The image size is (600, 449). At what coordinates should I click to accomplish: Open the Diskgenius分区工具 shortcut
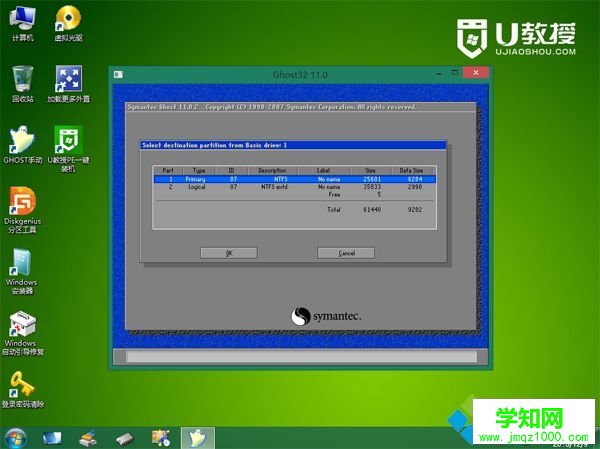pos(23,210)
